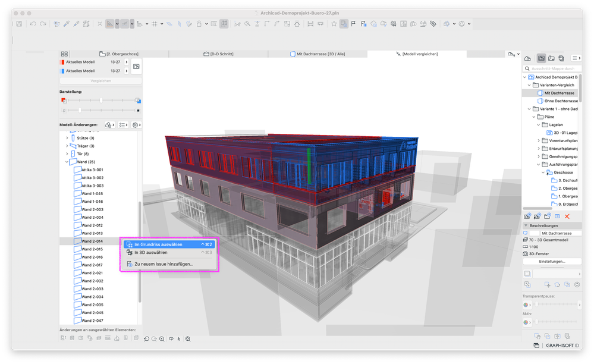The image size is (594, 364).
Task: Click the house-shaped icon in top toolbar
Action: click(x=297, y=24)
